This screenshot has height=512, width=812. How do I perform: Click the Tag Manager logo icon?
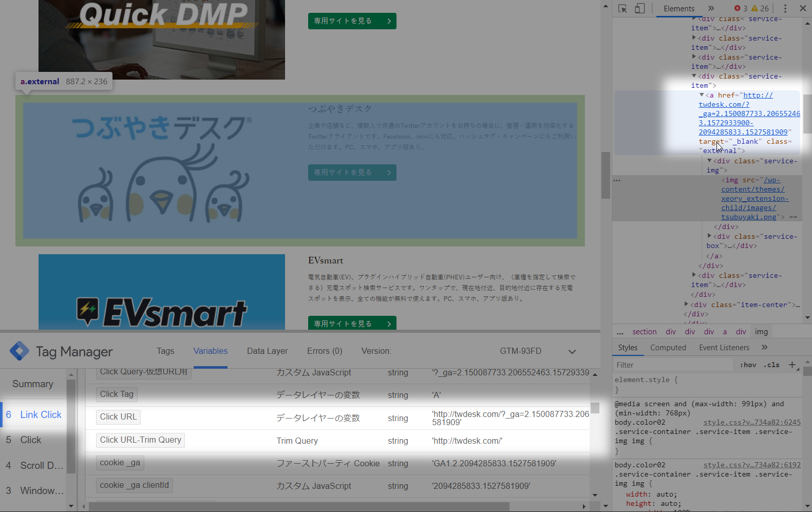[20, 351]
